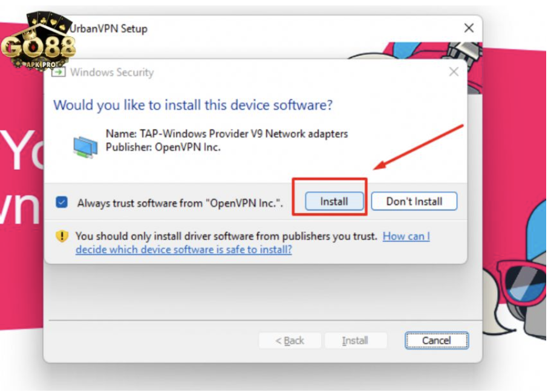This screenshot has height=392, width=548.
Task: Toggle the Always trust software checkbox
Action: (x=62, y=202)
